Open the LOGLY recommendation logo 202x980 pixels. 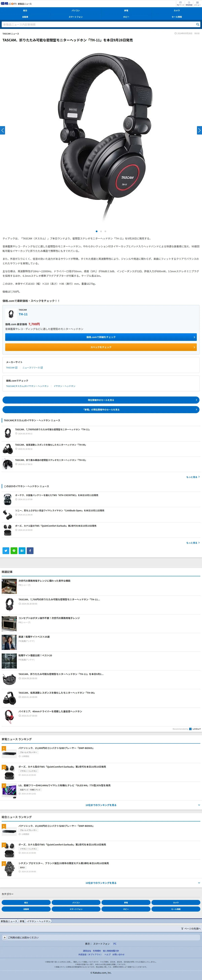click(195, 729)
